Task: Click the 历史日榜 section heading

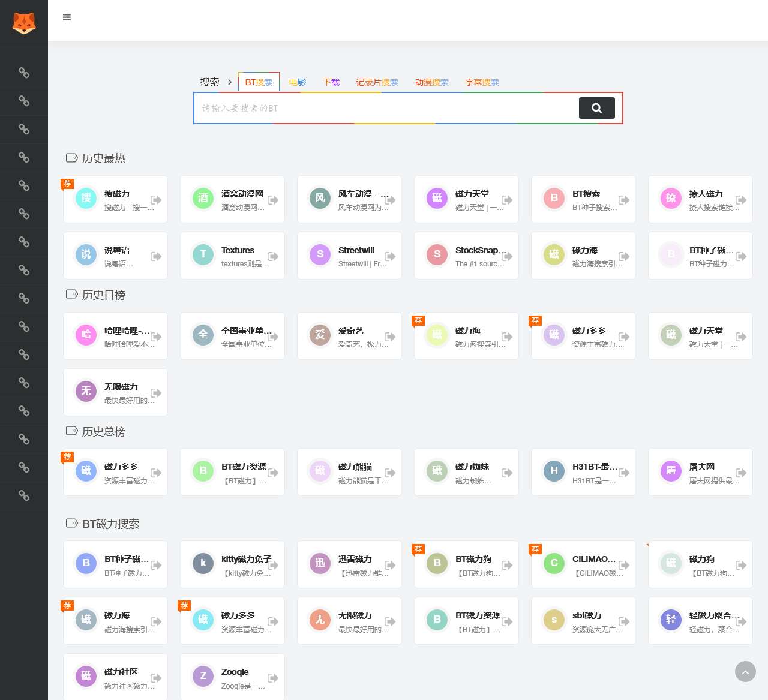Action: [104, 295]
